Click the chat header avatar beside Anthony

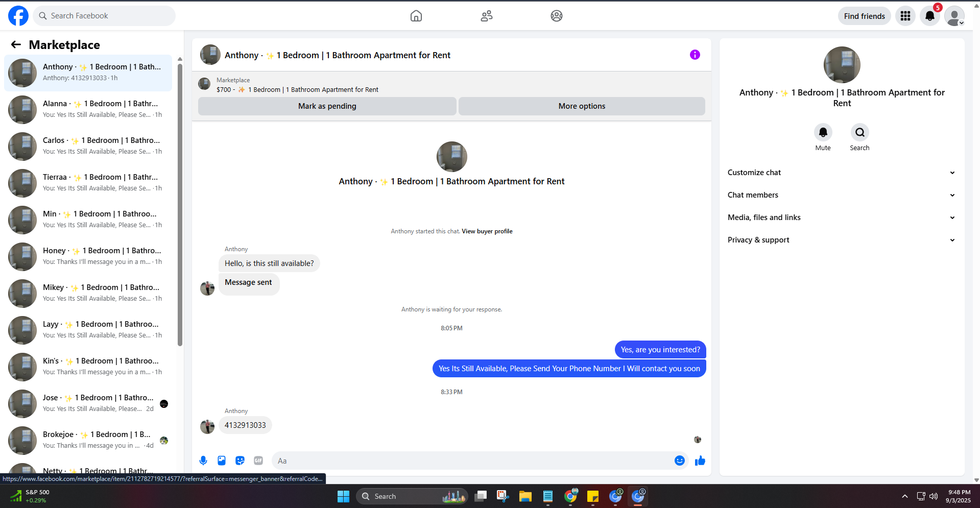[x=210, y=55]
